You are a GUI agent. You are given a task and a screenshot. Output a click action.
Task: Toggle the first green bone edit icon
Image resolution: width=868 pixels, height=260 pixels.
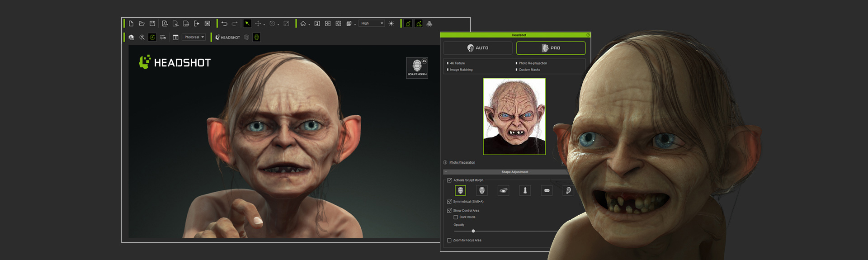(408, 24)
